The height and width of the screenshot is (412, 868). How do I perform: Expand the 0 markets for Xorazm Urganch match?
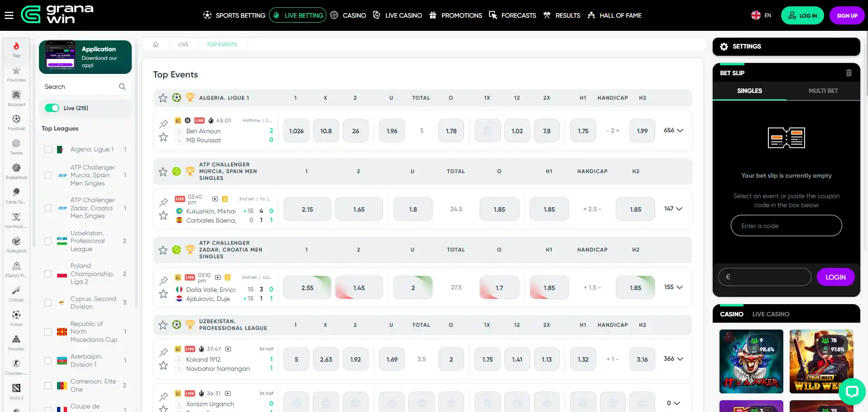[673, 403]
